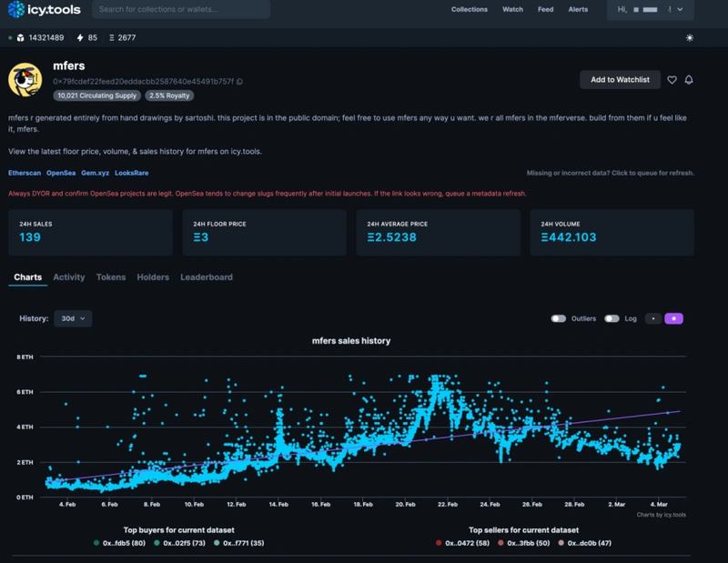The image size is (728, 563).
Task: Click the icy.tools snowflake logo
Action: [x=16, y=9]
